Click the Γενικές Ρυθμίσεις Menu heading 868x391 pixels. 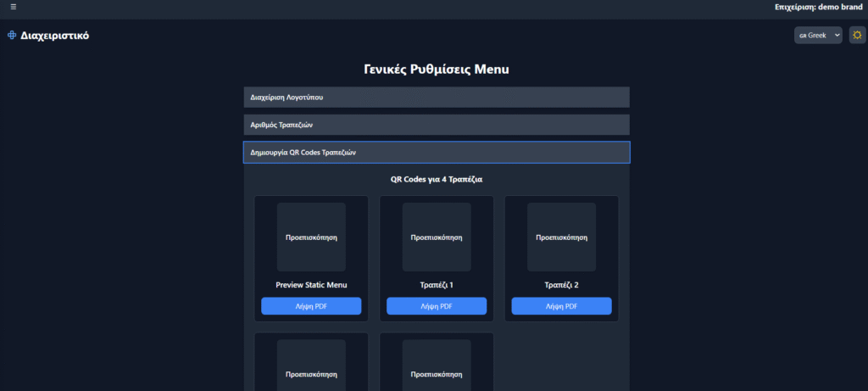point(437,70)
